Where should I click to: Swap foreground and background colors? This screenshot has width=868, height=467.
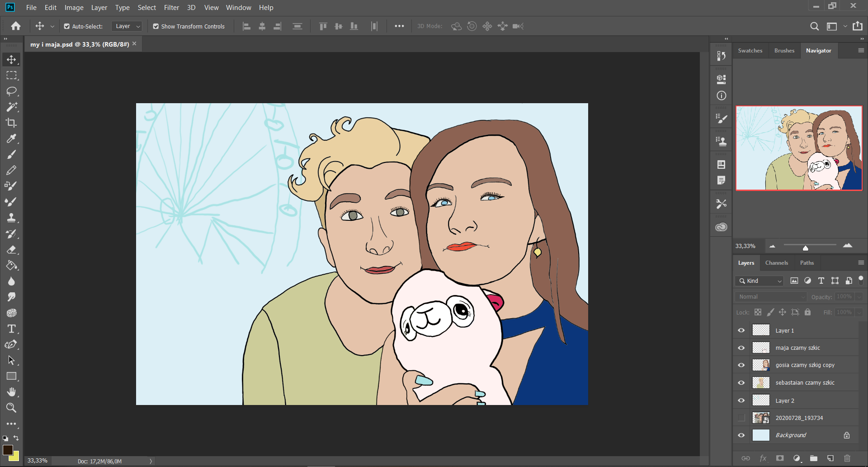tap(16, 438)
